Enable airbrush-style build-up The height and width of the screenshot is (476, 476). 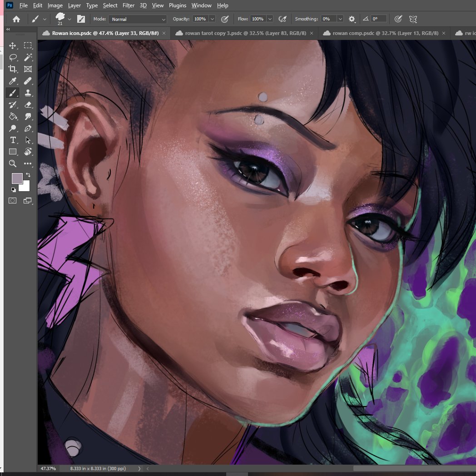[x=283, y=19]
